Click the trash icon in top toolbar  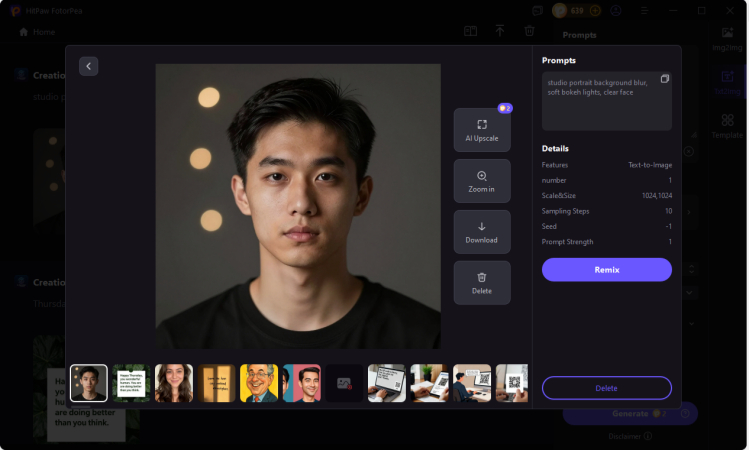(529, 31)
